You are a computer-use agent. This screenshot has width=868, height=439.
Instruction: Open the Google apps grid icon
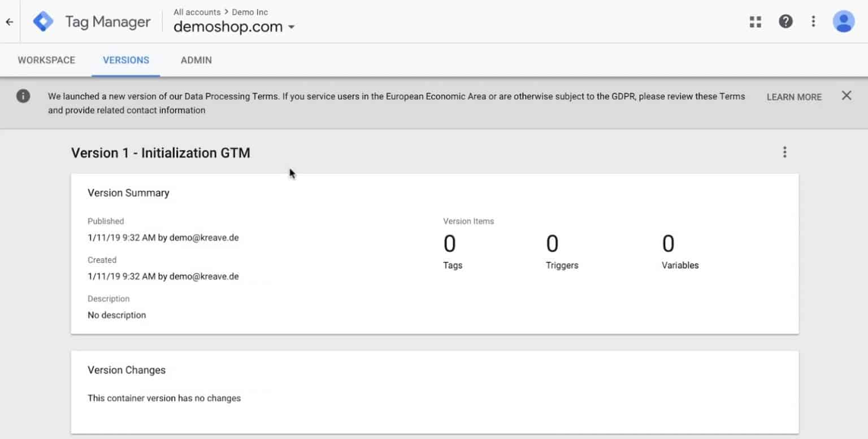pos(756,21)
